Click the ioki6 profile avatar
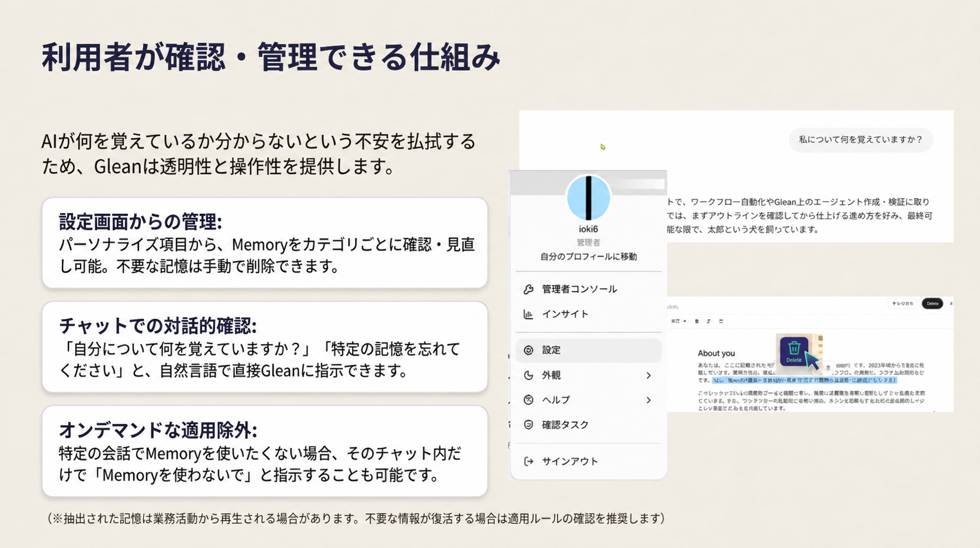 pos(588,197)
